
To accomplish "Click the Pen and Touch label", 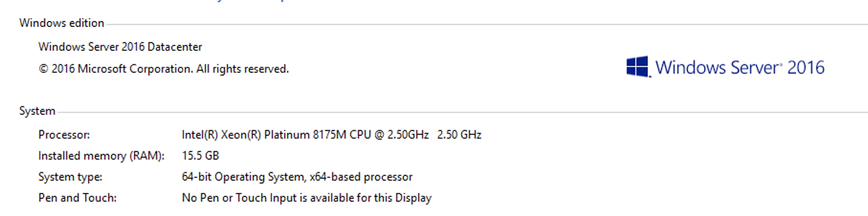I will click(x=77, y=198).
